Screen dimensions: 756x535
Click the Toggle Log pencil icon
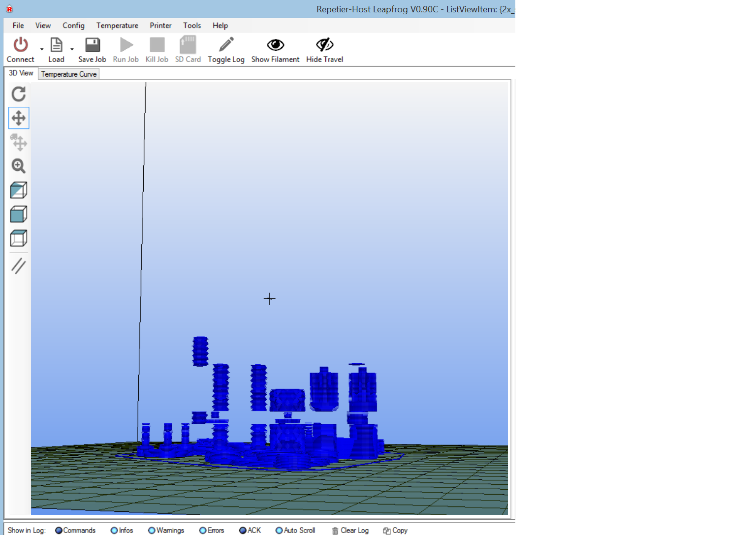tap(226, 44)
